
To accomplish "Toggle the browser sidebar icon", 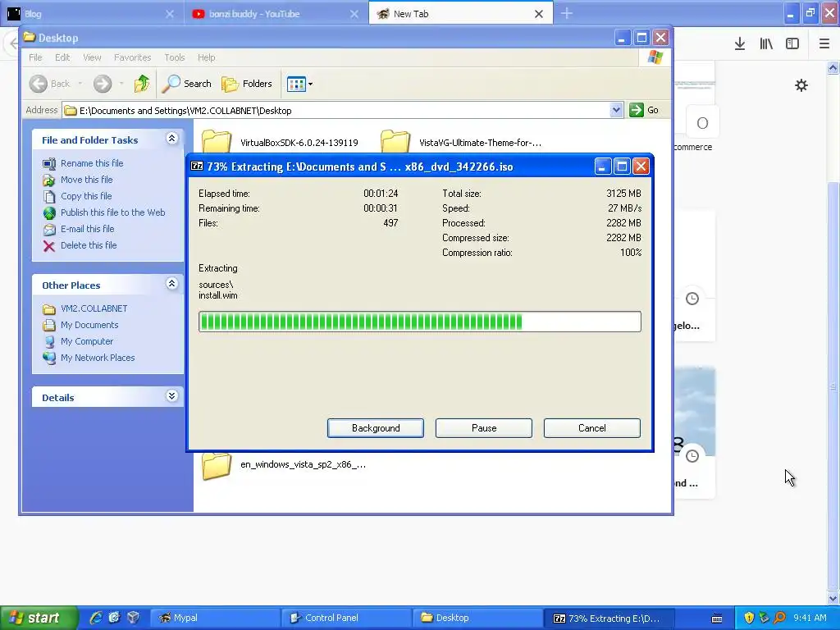I will [x=792, y=43].
